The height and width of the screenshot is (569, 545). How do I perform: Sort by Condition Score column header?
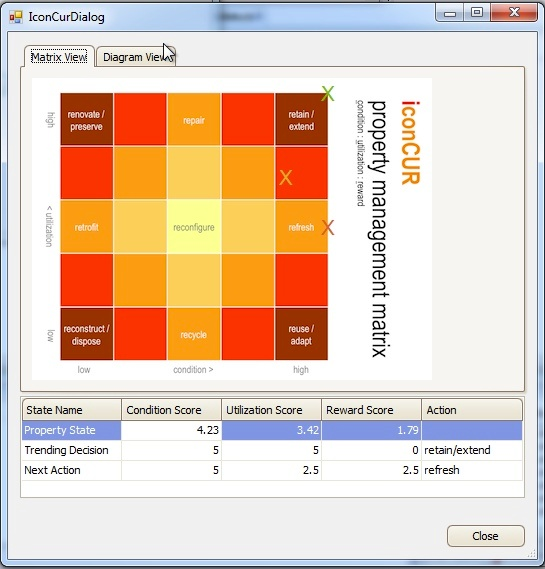[171, 410]
